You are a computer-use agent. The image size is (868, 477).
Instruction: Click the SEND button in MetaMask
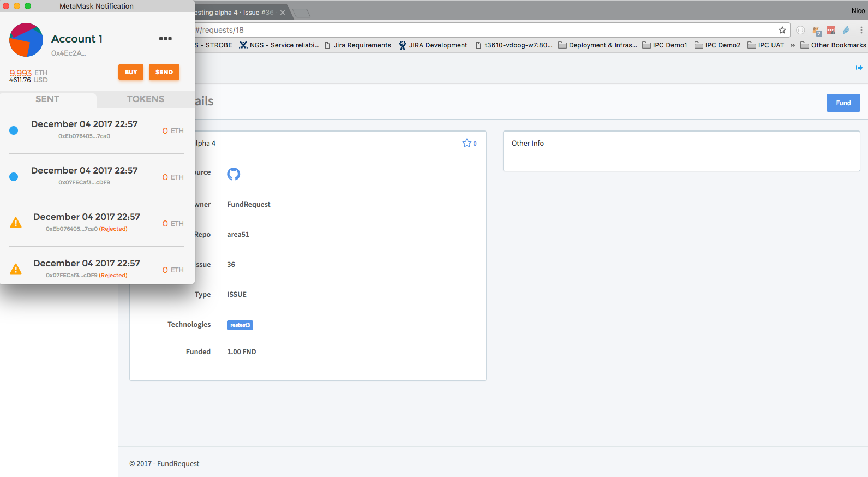pyautogui.click(x=164, y=72)
